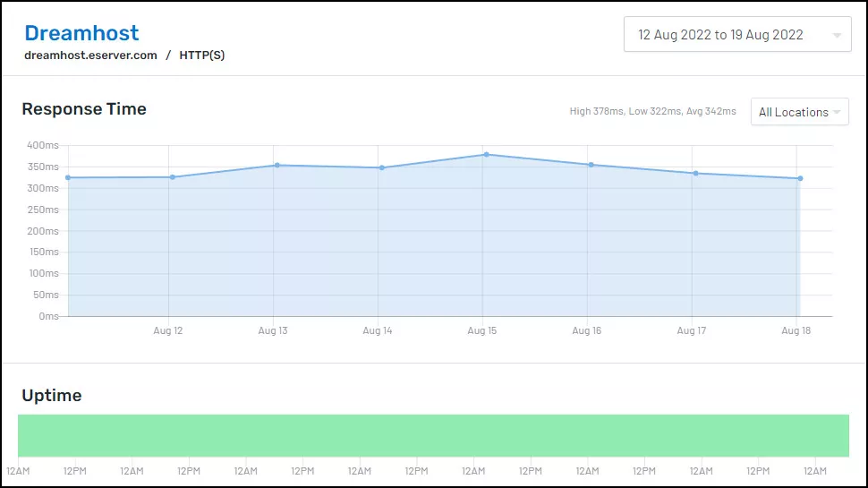Click the Dreamhost title link
The width and height of the screenshot is (868, 488).
81,32
